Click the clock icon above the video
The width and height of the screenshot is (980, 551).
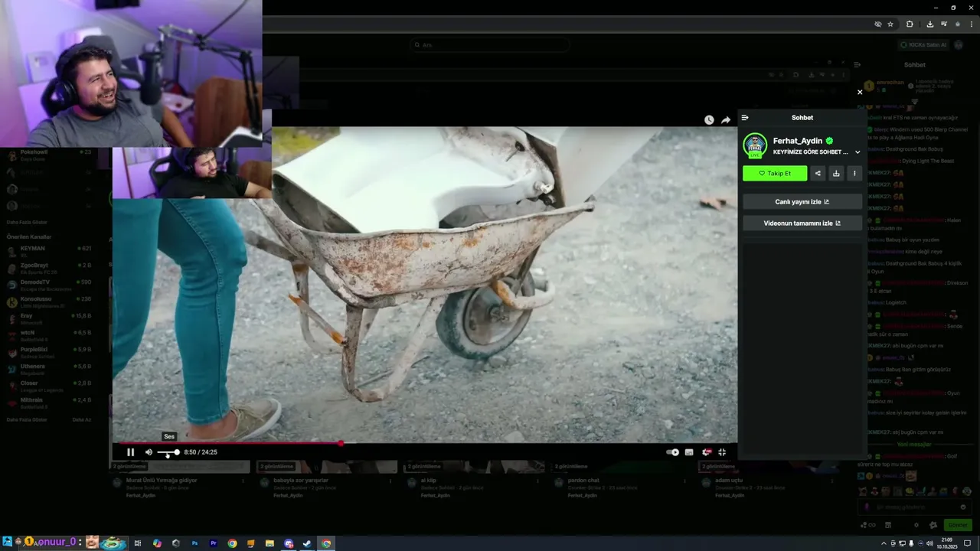point(709,120)
